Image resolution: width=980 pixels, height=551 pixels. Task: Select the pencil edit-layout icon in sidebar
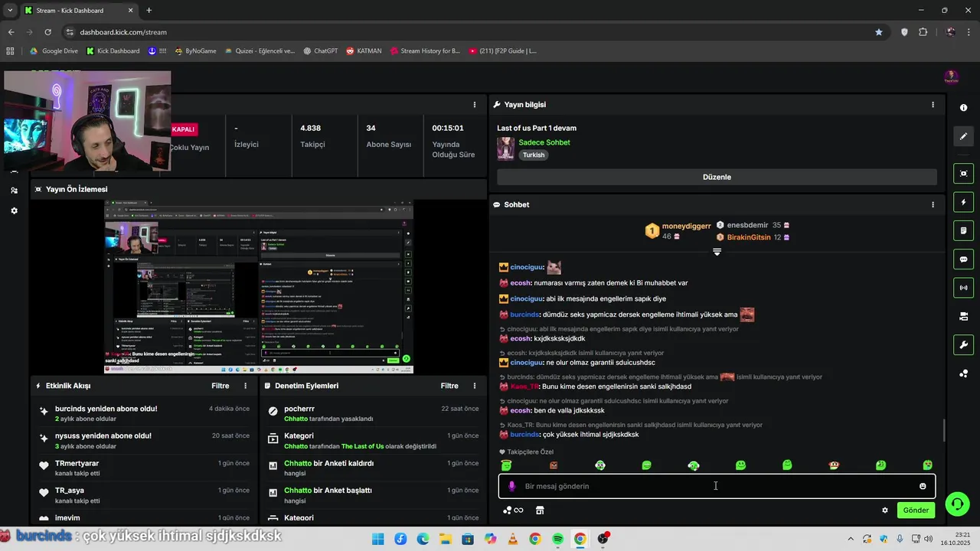coord(963,136)
